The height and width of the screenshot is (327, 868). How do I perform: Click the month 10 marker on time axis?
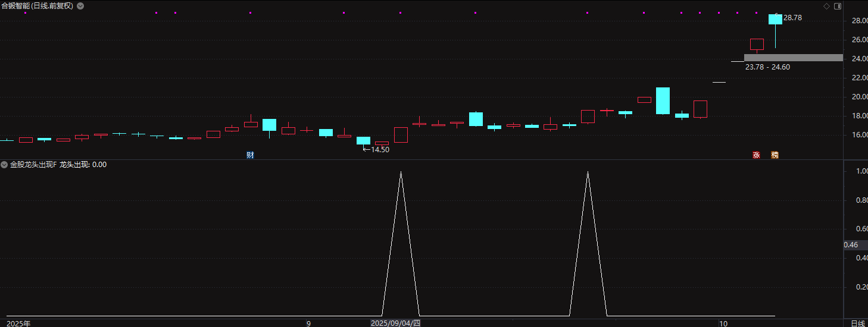[723, 323]
